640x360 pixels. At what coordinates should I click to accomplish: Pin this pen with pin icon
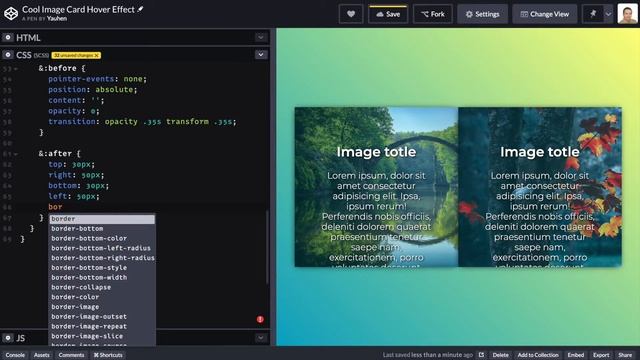593,14
